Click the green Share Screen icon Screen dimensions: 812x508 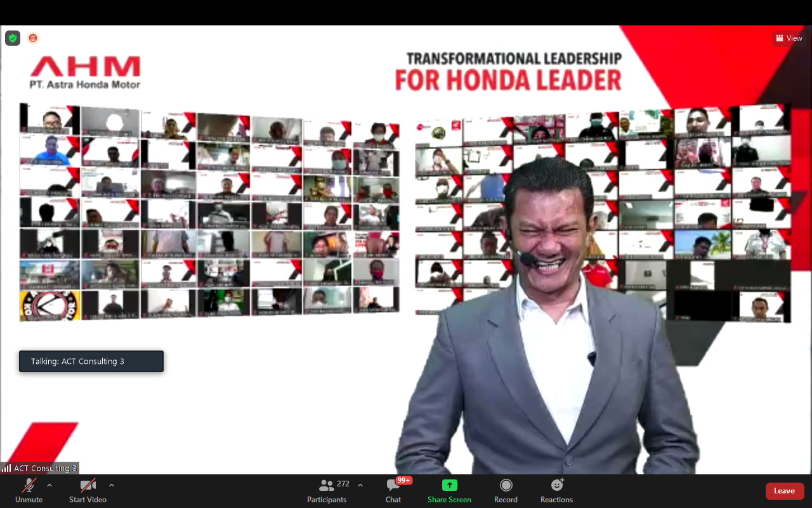(x=449, y=485)
